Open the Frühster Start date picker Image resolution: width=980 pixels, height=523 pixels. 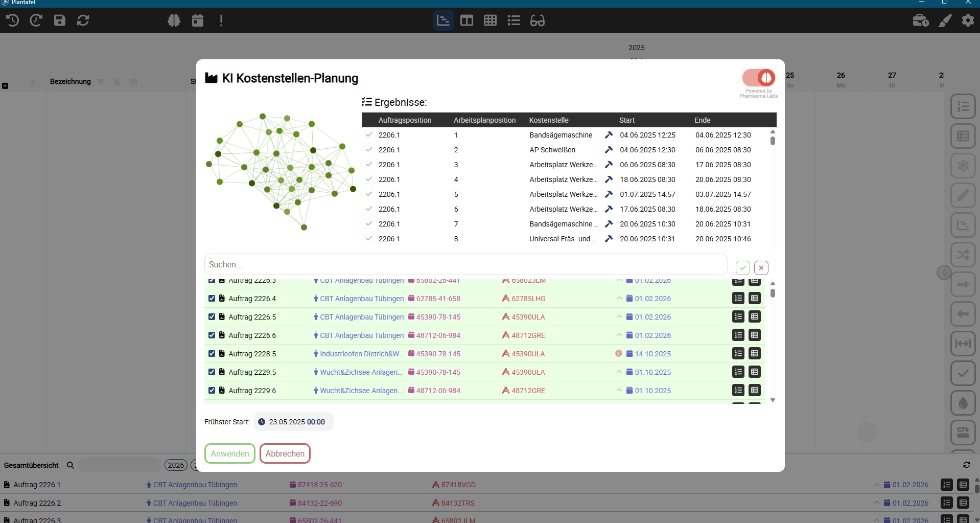coord(294,422)
